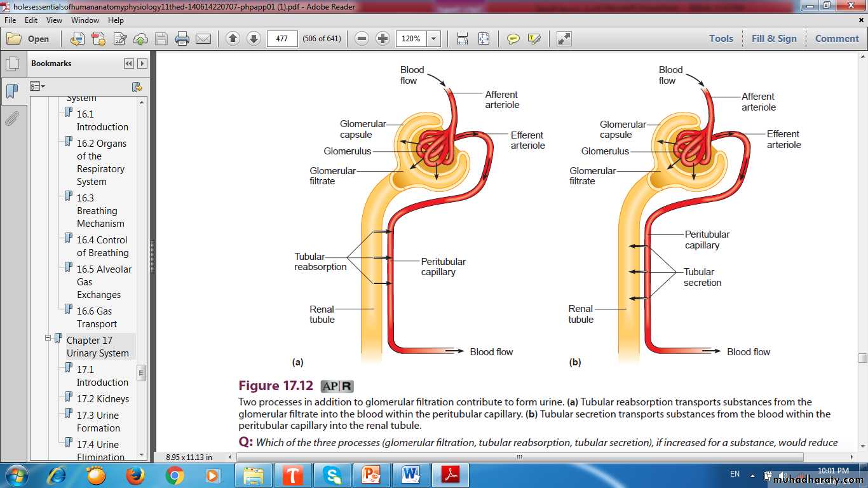
Task: Zoom out using the minus button
Action: pos(362,39)
